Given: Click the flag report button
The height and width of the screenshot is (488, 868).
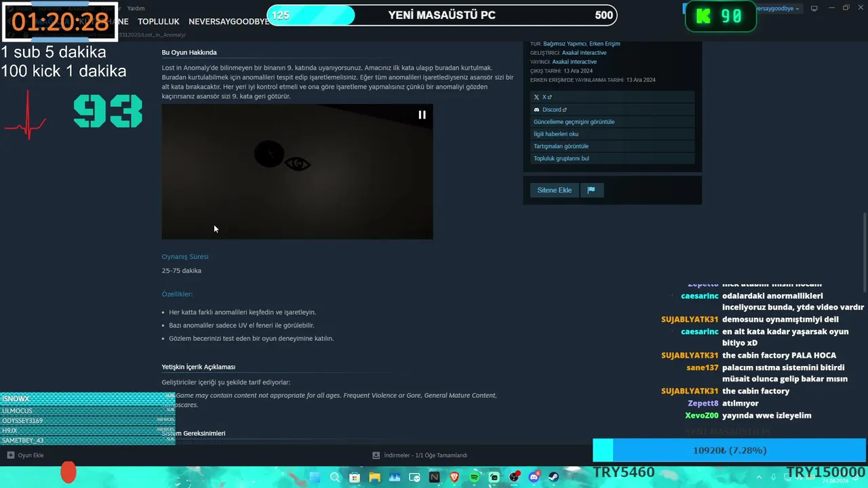Looking at the screenshot, I should [x=591, y=190].
